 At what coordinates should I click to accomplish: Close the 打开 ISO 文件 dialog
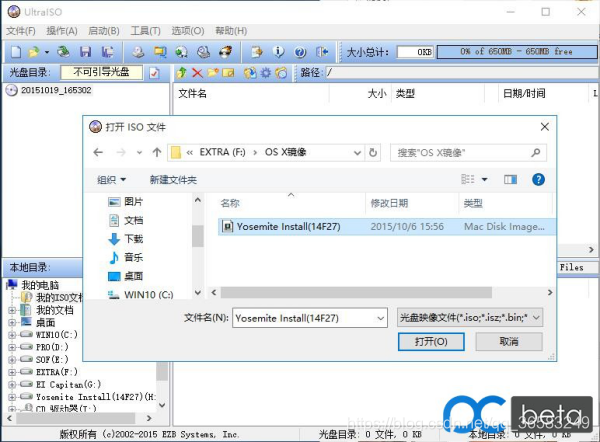(x=545, y=127)
